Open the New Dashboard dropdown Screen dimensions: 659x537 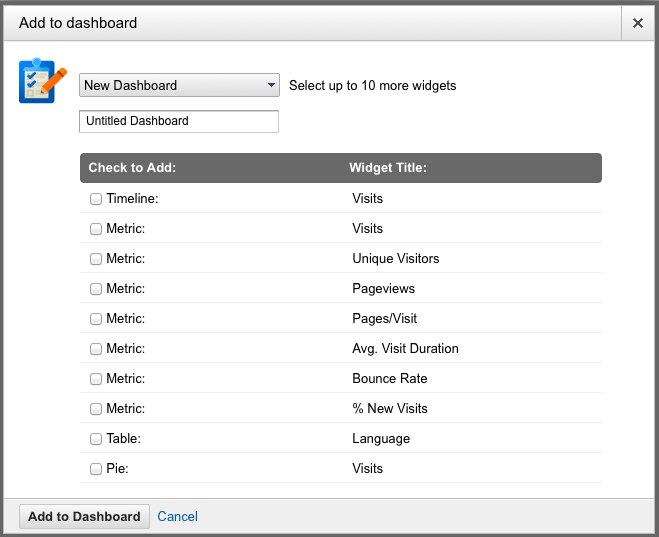(x=179, y=86)
